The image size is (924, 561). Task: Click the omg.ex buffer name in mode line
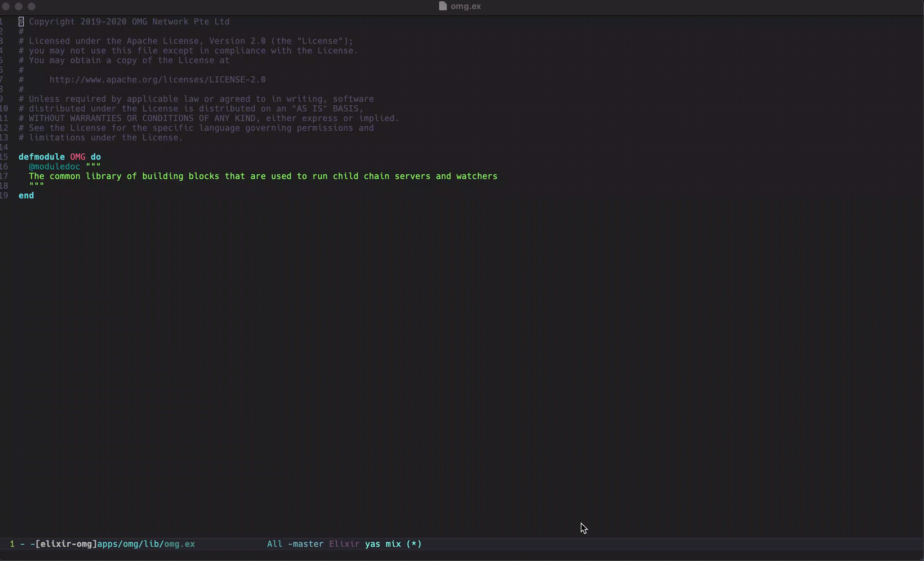click(180, 544)
